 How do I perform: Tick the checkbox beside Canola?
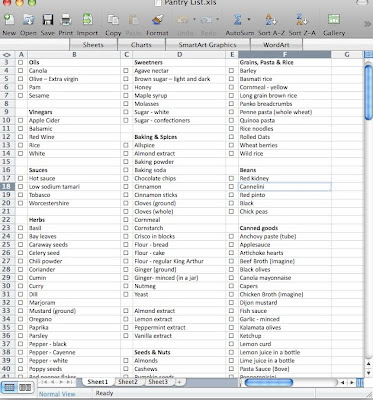21,71
